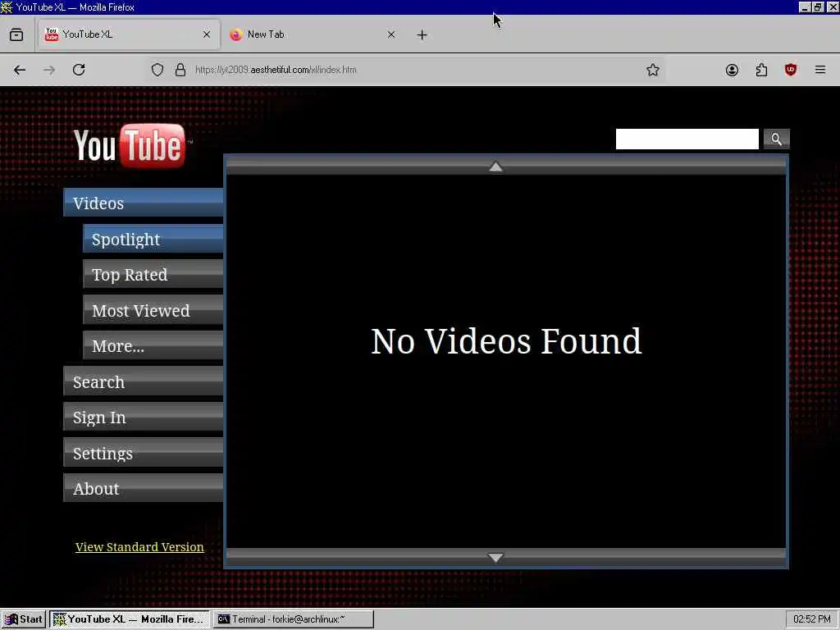Reload the page with the refresh icon
Screen dimensions: 840x630
pyautogui.click(x=79, y=70)
